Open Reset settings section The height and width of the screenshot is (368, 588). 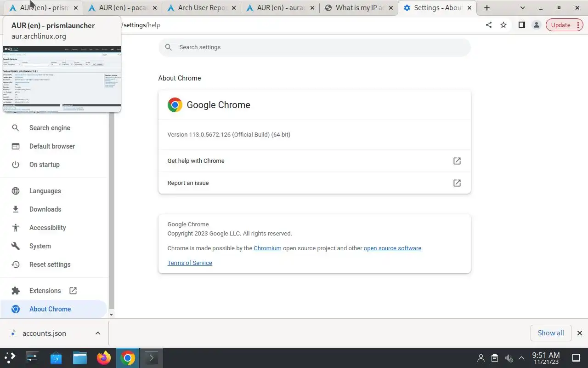click(x=53, y=264)
